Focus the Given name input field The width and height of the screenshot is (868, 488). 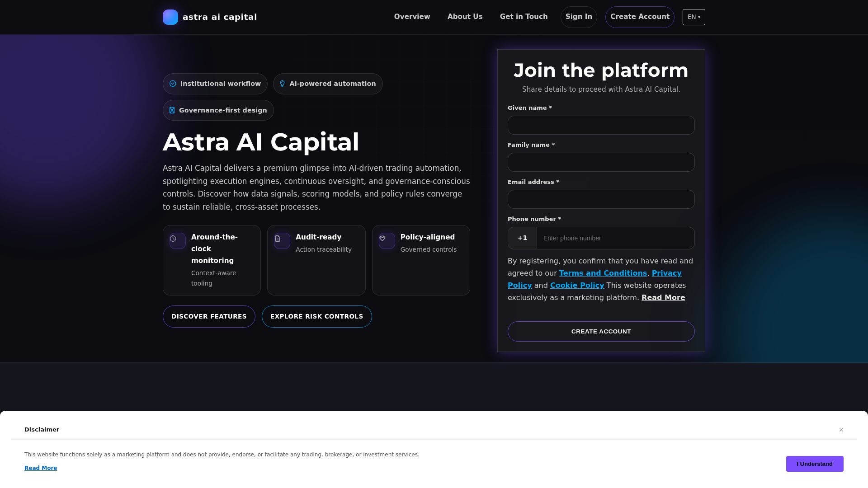601,125
